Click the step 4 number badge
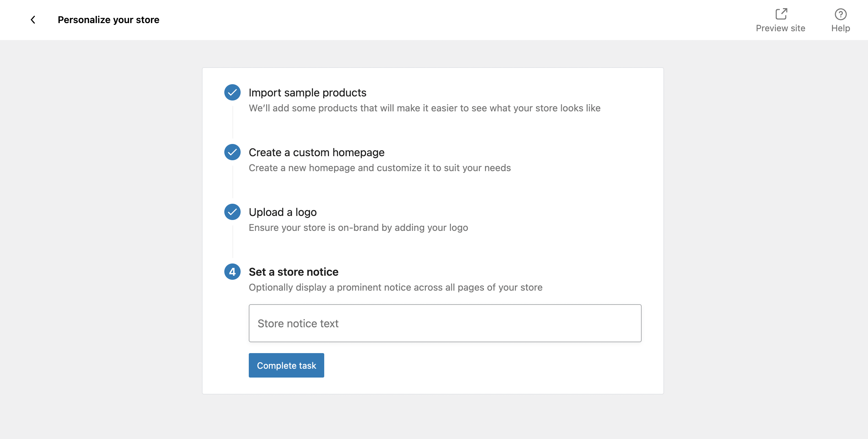The width and height of the screenshot is (868, 439). coord(232,272)
